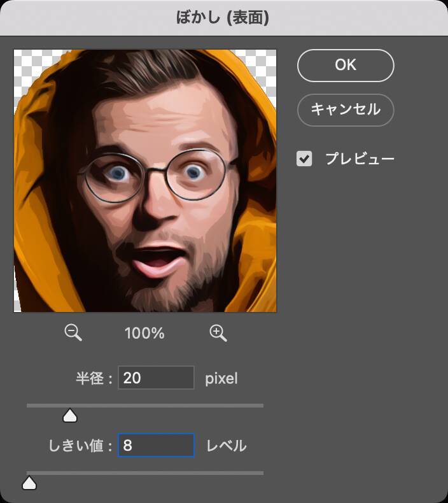Image resolution: width=448 pixels, height=503 pixels.
Task: Grab the 半径 slider handle
Action: [x=70, y=416]
